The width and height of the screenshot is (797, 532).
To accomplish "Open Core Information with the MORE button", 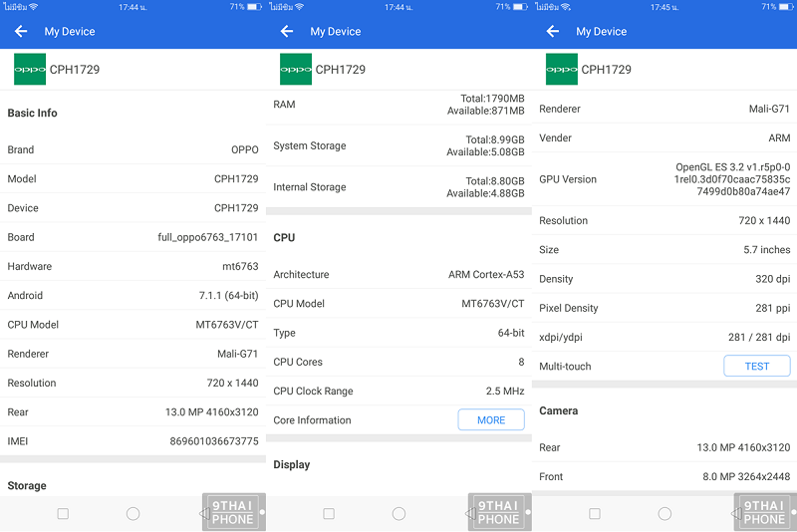I will click(491, 419).
